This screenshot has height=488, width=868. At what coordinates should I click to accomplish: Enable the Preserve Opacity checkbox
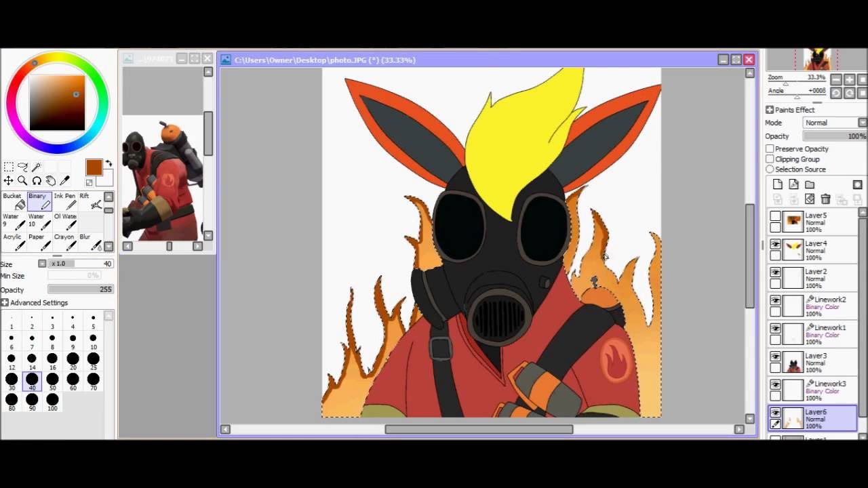pos(770,148)
